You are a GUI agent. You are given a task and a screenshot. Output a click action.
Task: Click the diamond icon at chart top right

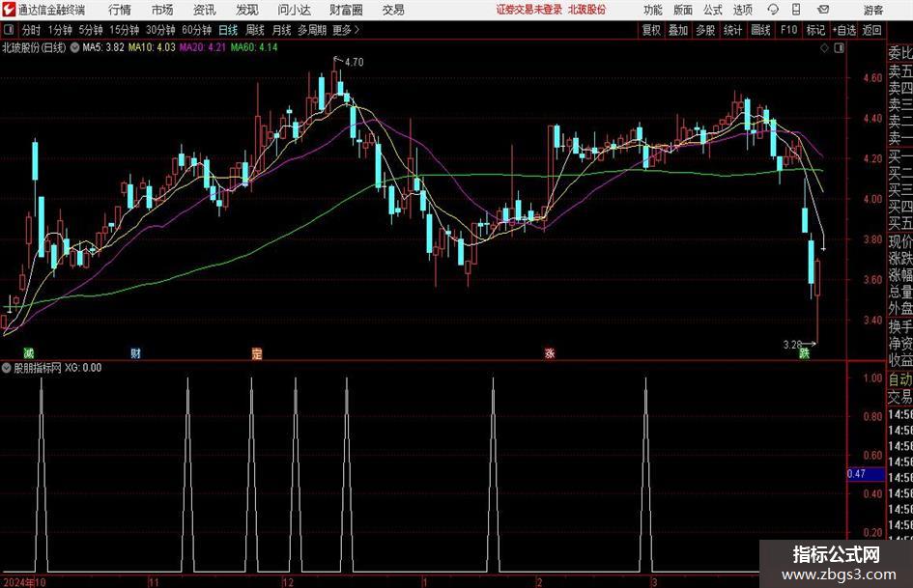[x=824, y=48]
